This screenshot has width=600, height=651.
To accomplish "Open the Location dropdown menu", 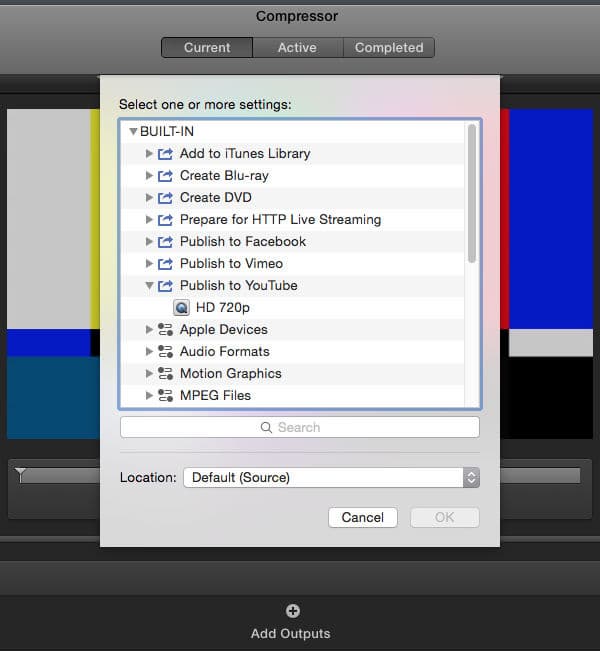I will coord(331,477).
